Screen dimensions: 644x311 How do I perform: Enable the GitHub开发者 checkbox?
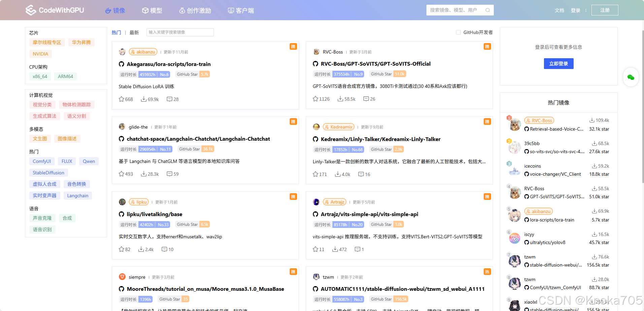pyautogui.click(x=458, y=32)
